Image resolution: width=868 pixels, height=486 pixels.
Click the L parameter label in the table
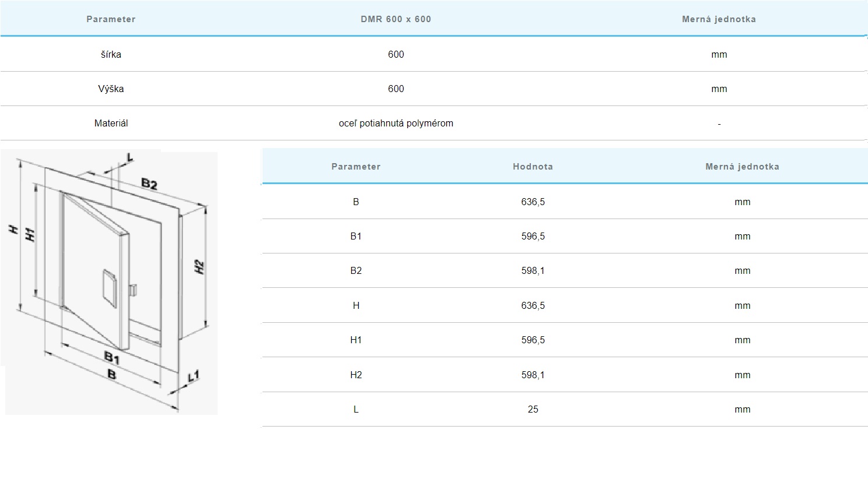(356, 409)
